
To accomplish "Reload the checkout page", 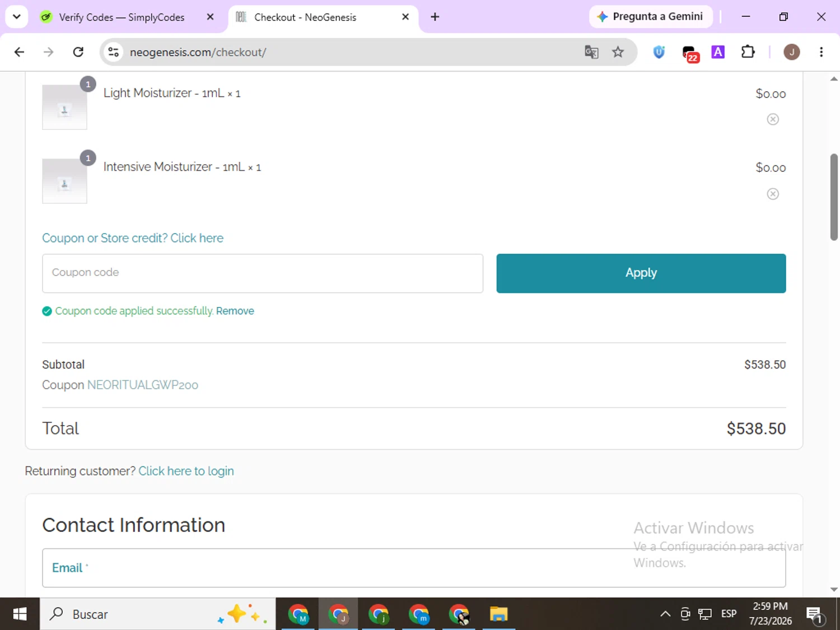I will pyautogui.click(x=78, y=52).
